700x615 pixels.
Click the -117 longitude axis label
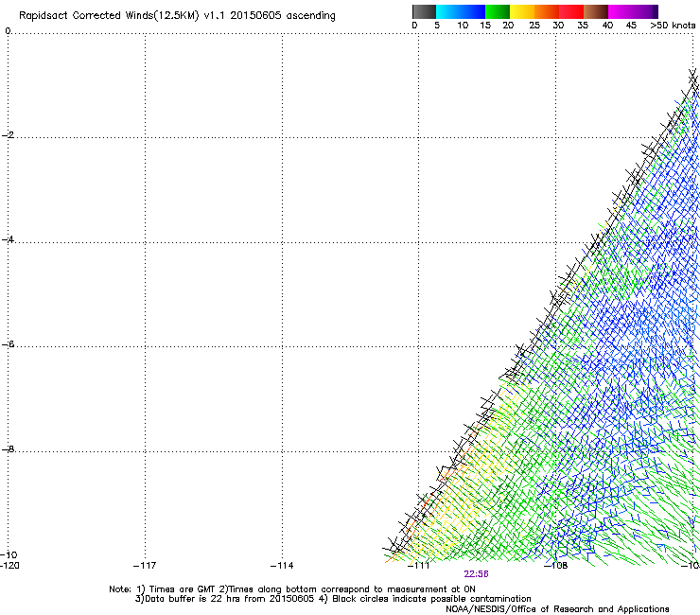coord(145,566)
